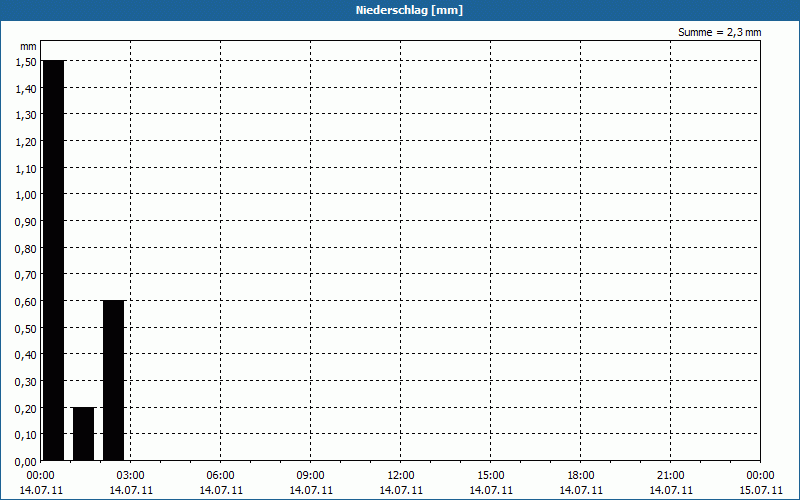Select the bar reaching 0,60 mm
This screenshot has width=800, height=500.
[x=113, y=380]
